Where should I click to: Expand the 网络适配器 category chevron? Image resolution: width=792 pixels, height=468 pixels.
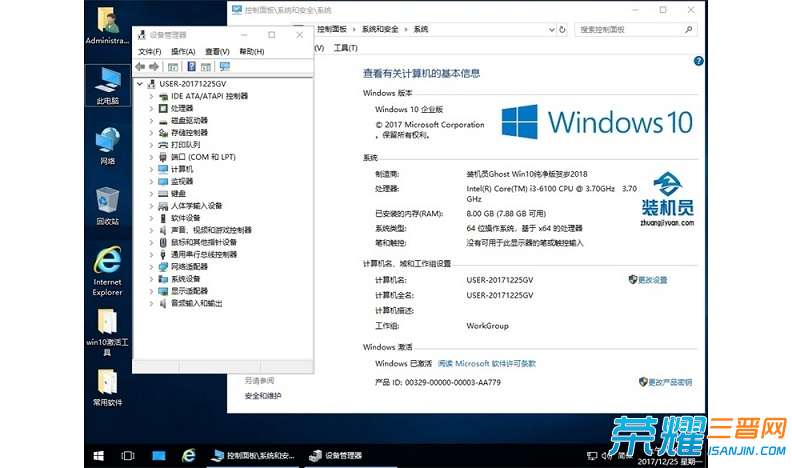coord(151,267)
